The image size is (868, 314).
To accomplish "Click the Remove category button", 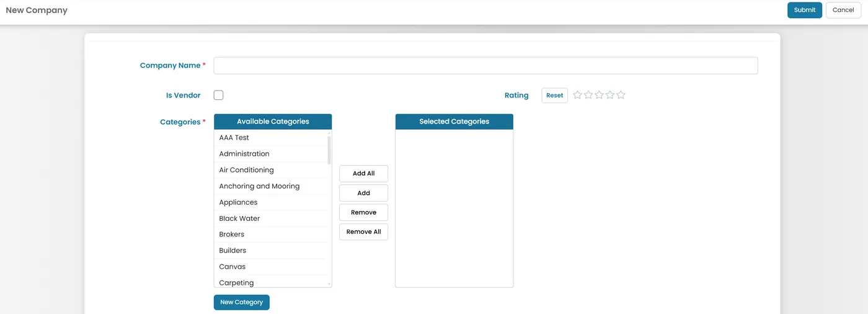I will click(x=363, y=212).
